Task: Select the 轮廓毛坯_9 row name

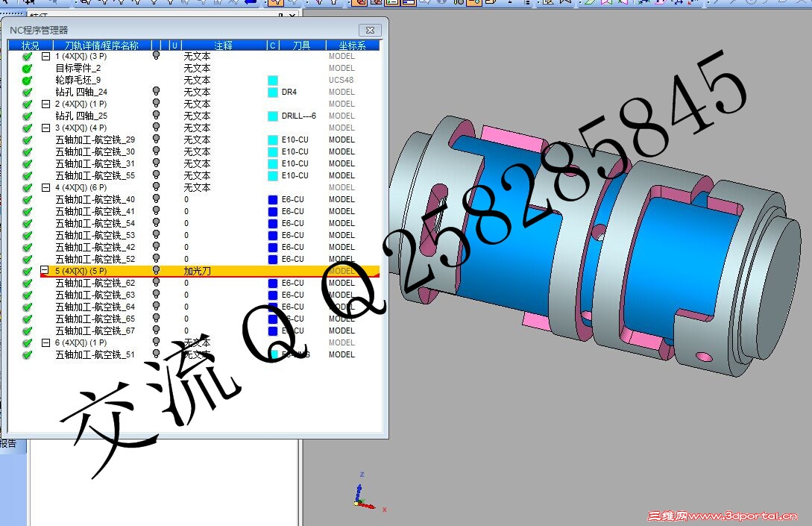Action: tap(78, 81)
